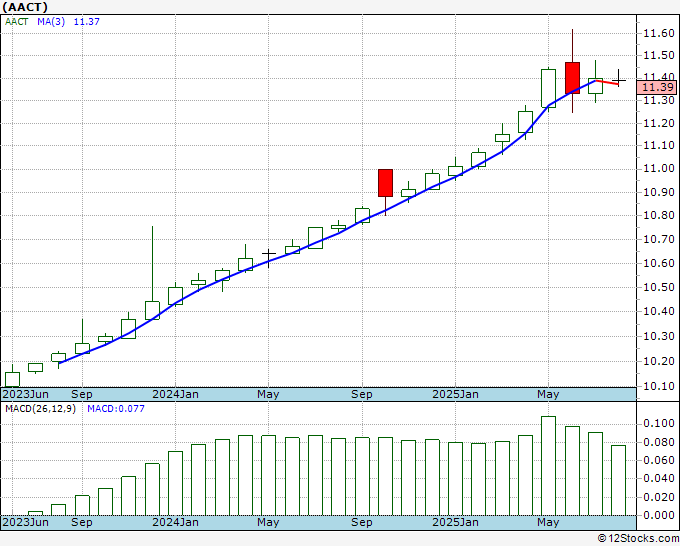Click the 11.50 price axis label
Screen dimensions: 680x546
(x=659, y=55)
